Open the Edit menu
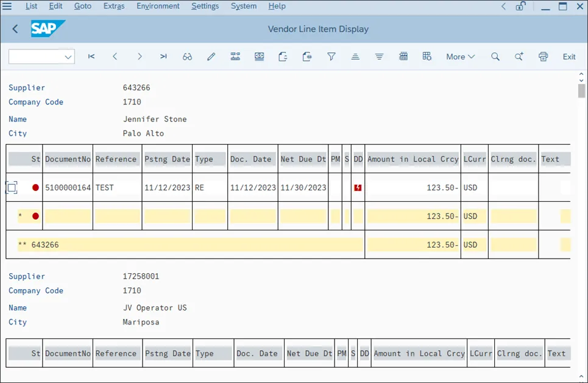 click(x=55, y=6)
